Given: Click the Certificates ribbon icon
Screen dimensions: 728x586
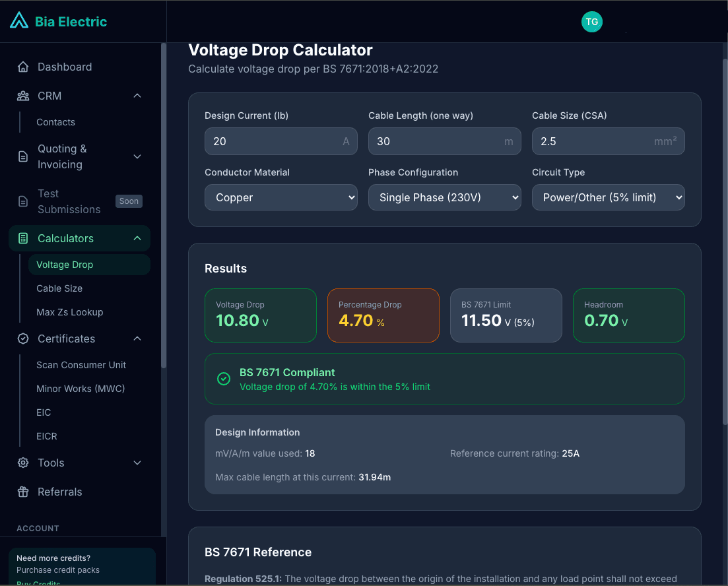Looking at the screenshot, I should [x=22, y=339].
